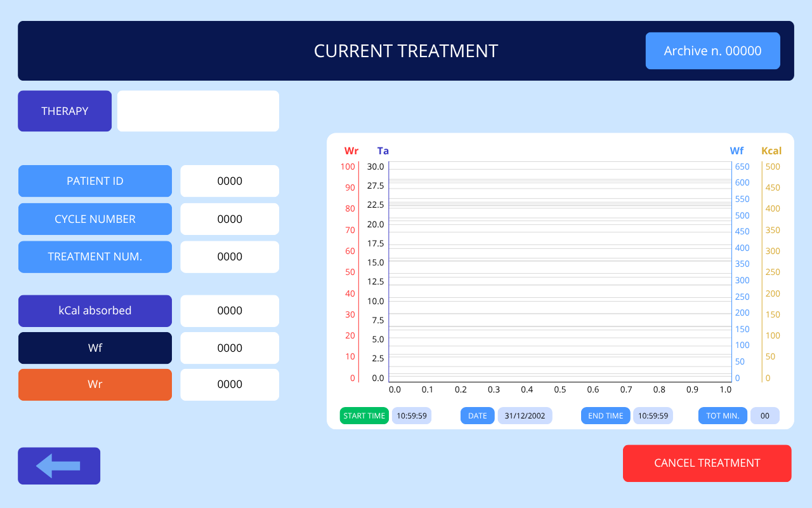The image size is (812, 508).
Task: Click the PATIENT ID label button
Action: pyautogui.click(x=95, y=181)
